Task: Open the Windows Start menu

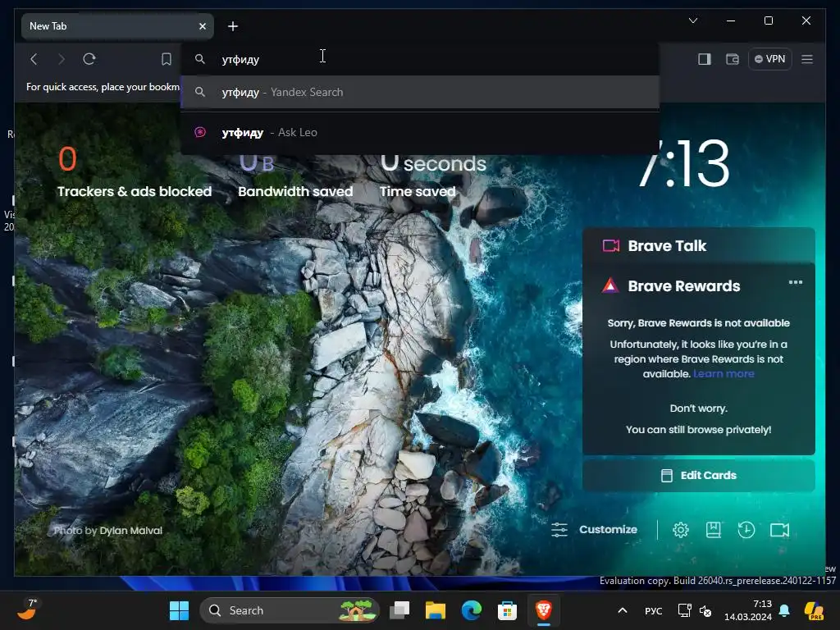Action: (179, 610)
